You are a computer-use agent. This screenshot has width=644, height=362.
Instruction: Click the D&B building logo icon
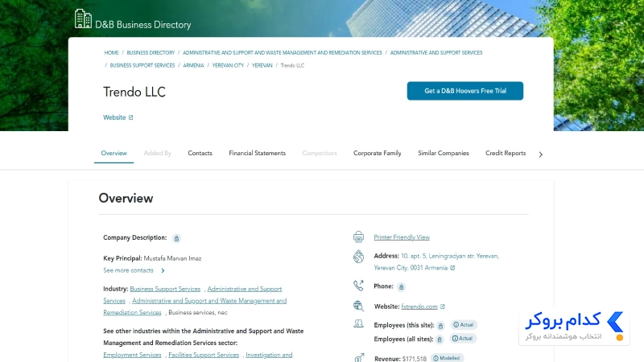tap(83, 19)
